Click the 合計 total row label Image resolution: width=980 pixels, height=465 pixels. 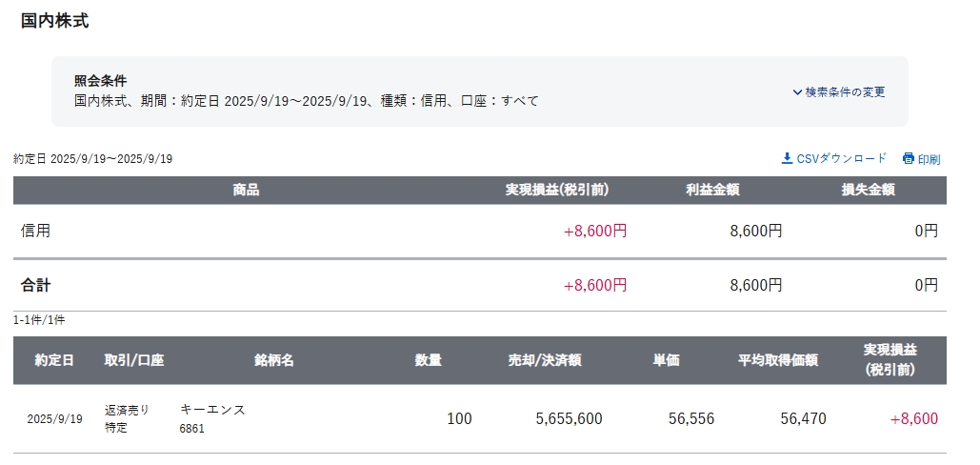[x=35, y=286]
